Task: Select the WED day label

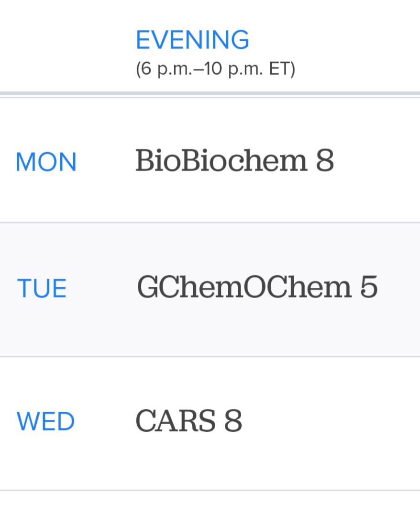Action: [x=46, y=422]
